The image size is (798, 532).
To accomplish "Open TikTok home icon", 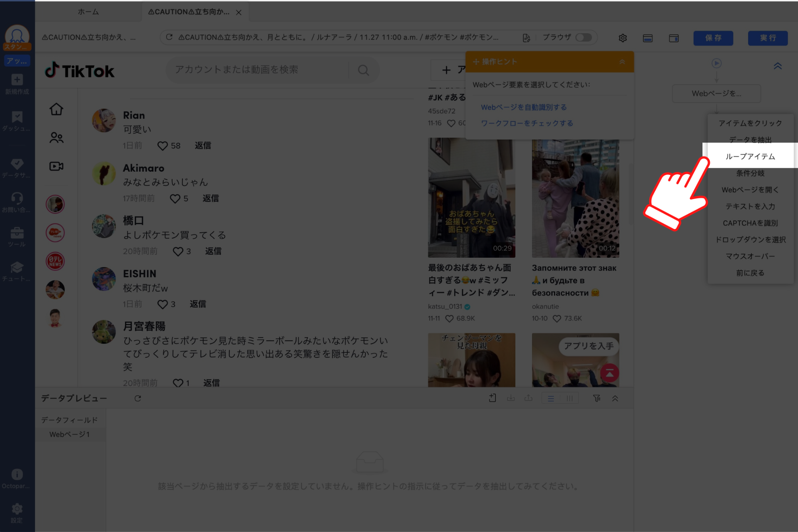I will tap(56, 109).
